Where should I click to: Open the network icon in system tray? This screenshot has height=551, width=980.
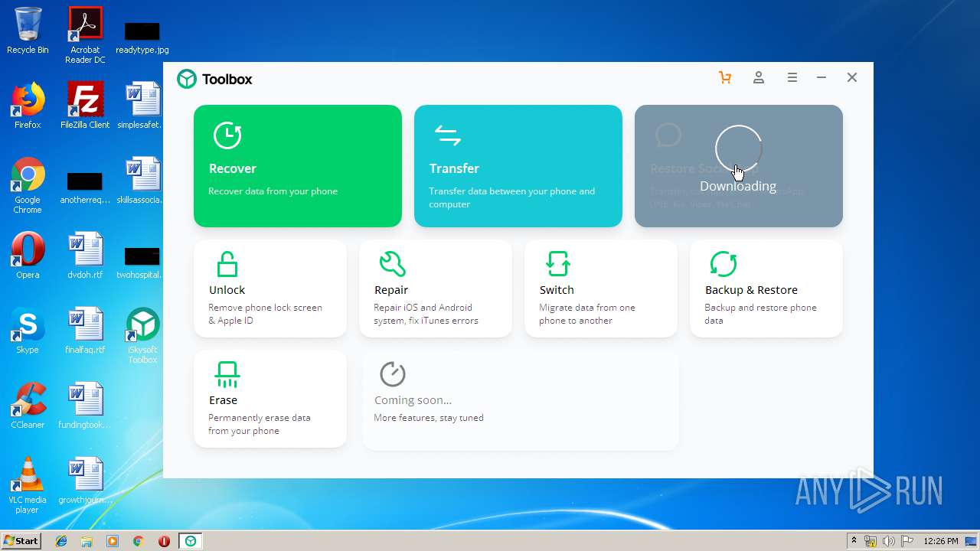(x=871, y=541)
